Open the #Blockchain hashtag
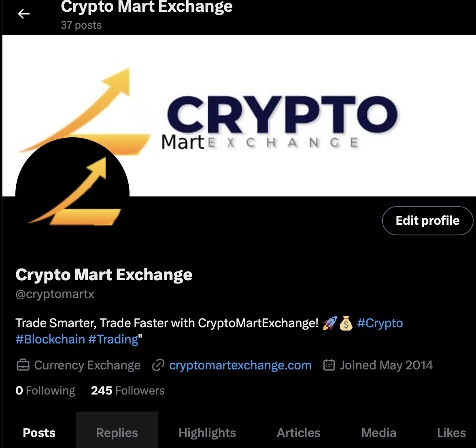This screenshot has height=448, width=476. point(50,339)
